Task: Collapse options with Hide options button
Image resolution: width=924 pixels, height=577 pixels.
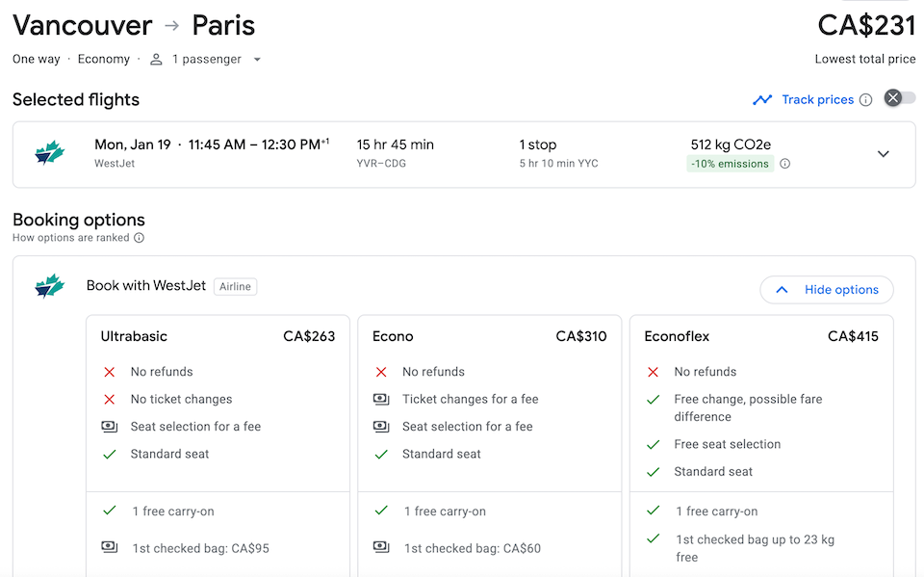Action: (x=827, y=290)
